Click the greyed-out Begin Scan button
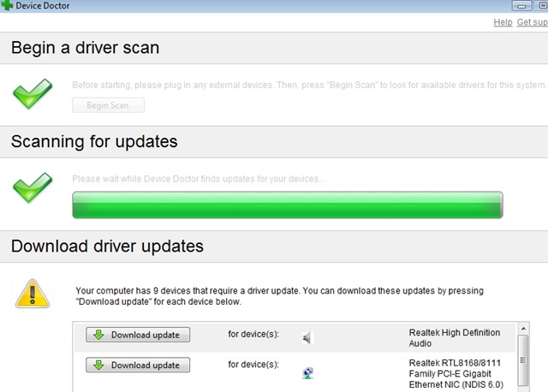Viewport: 548px width, 392px height. pos(109,105)
